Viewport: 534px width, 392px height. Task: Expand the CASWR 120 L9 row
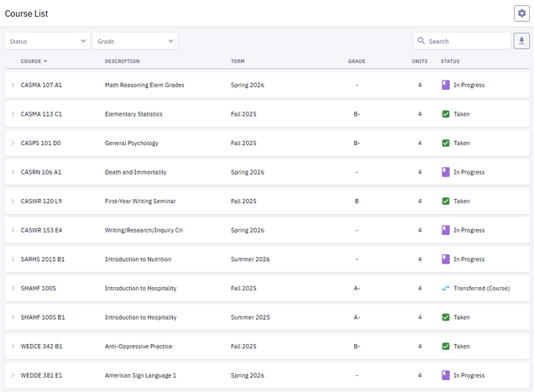pyautogui.click(x=13, y=201)
